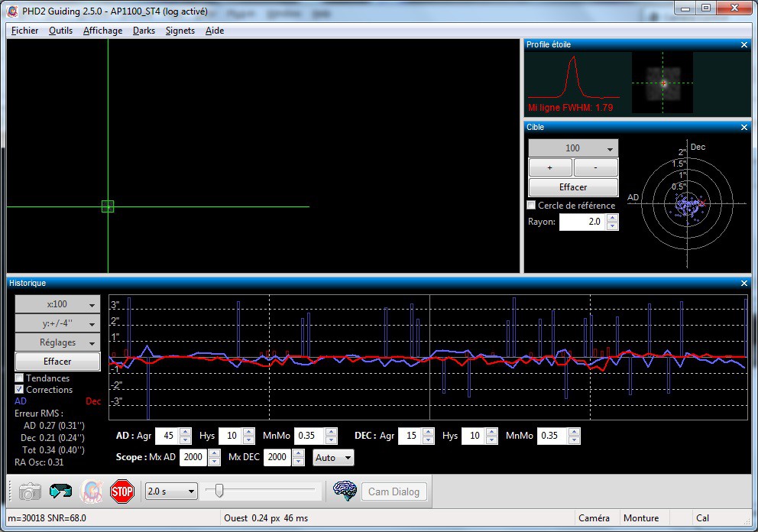Click the AD legend label
This screenshot has height=532, width=758.
click(21, 401)
